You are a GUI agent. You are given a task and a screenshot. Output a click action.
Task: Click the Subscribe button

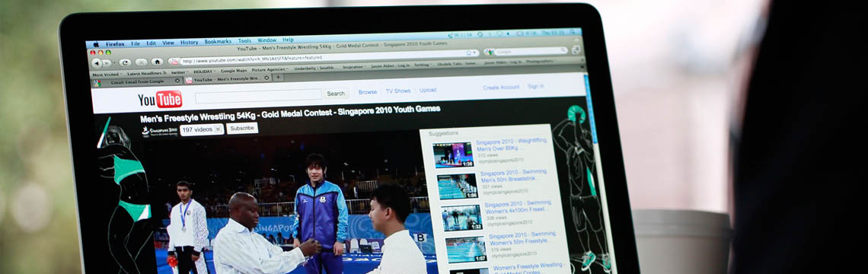coord(242,128)
